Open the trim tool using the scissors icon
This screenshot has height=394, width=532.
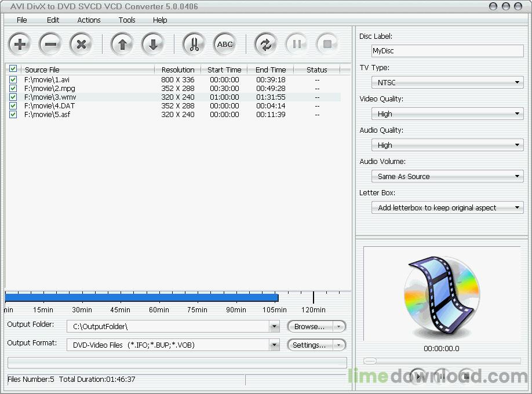194,43
